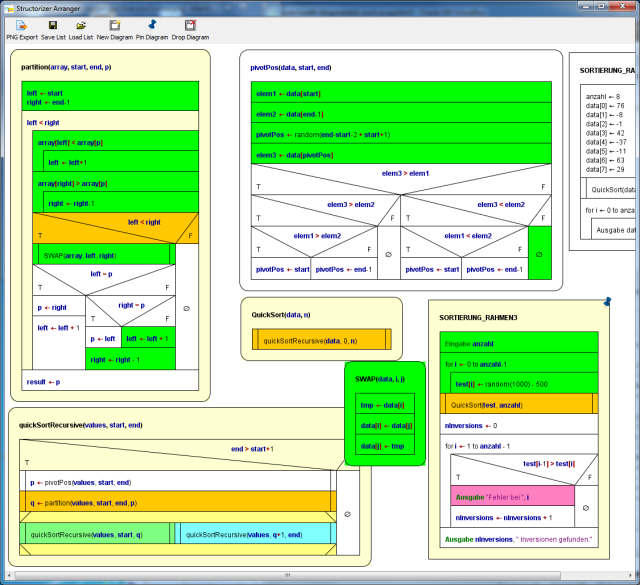Click the 'right ← right - 1' green block

tap(131, 358)
